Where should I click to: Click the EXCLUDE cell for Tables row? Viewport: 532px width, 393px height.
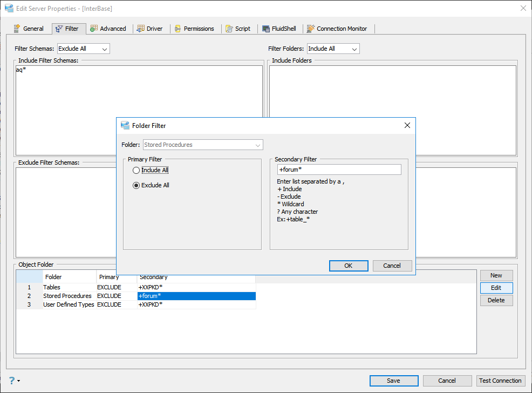point(117,287)
